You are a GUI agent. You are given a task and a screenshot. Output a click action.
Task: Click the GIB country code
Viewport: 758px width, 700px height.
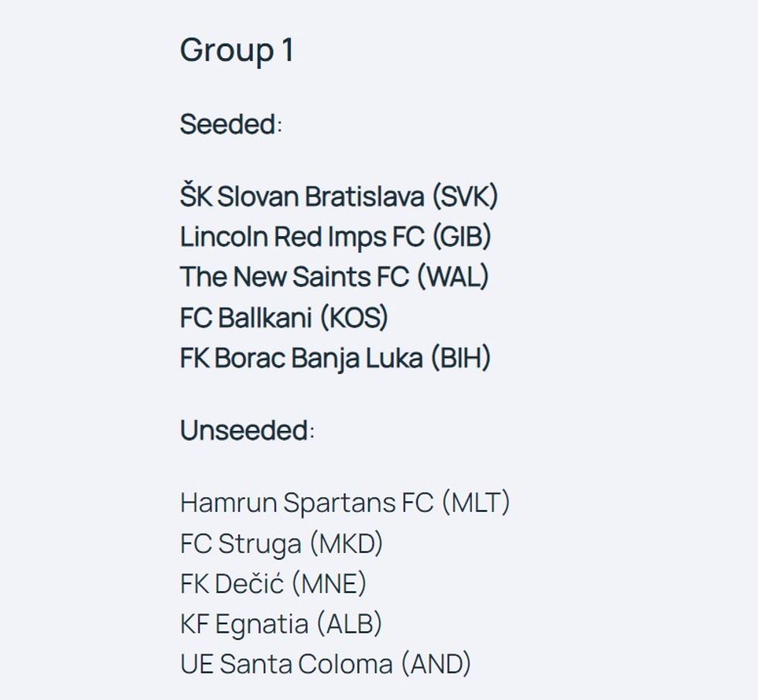pyautogui.click(x=462, y=237)
